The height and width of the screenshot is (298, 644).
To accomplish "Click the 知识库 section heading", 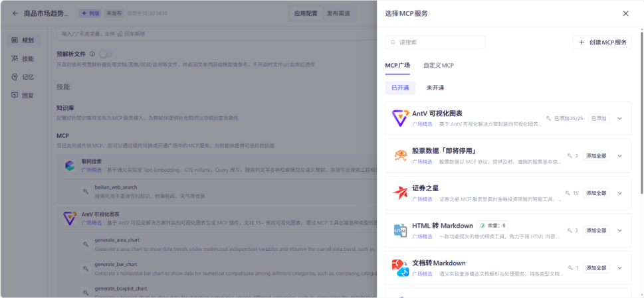I will pyautogui.click(x=65, y=108).
